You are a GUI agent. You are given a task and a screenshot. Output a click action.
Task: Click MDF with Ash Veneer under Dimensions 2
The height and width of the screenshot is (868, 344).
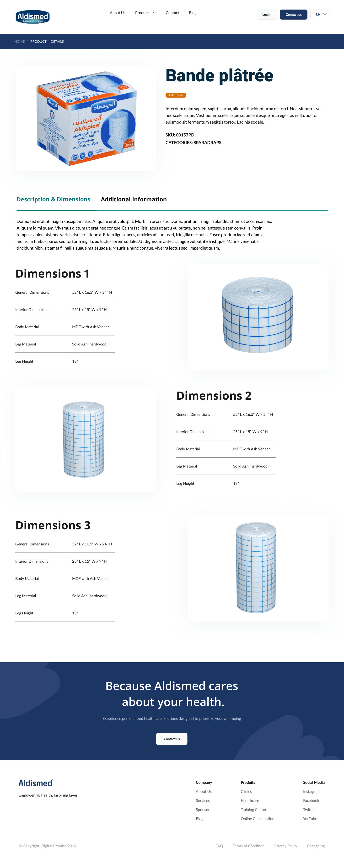[x=252, y=449]
